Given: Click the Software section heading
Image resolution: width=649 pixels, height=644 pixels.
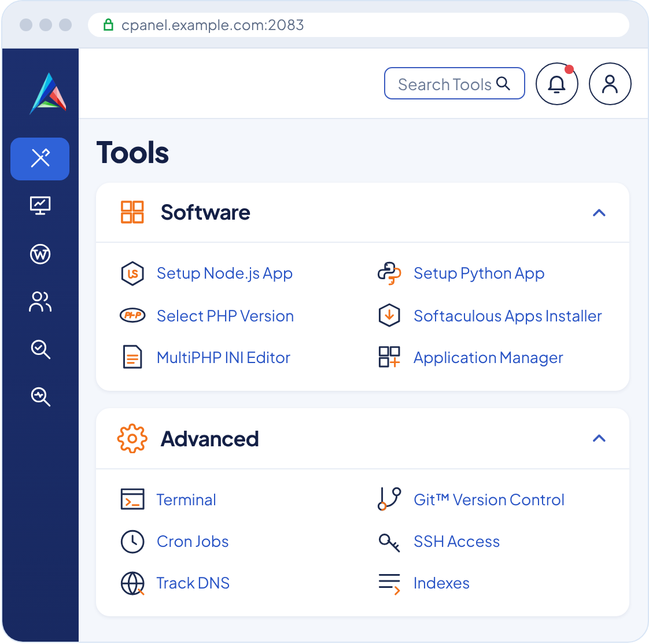Looking at the screenshot, I should [205, 213].
